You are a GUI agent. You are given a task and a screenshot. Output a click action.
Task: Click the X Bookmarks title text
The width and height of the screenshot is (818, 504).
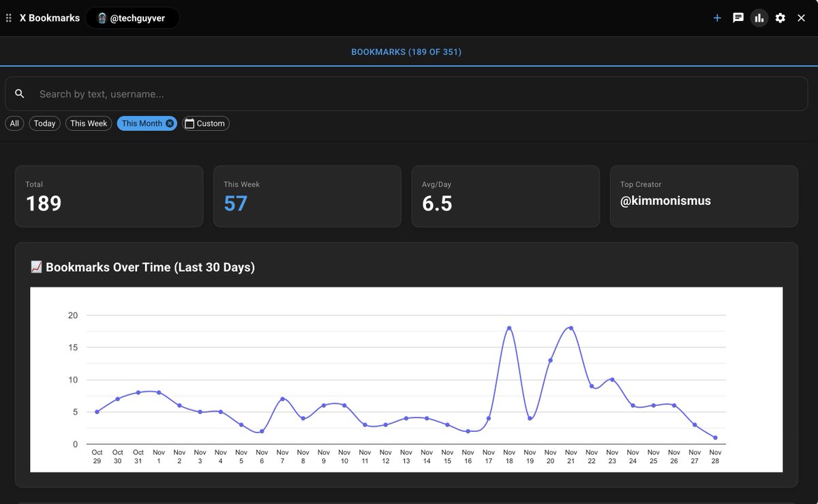pos(50,18)
